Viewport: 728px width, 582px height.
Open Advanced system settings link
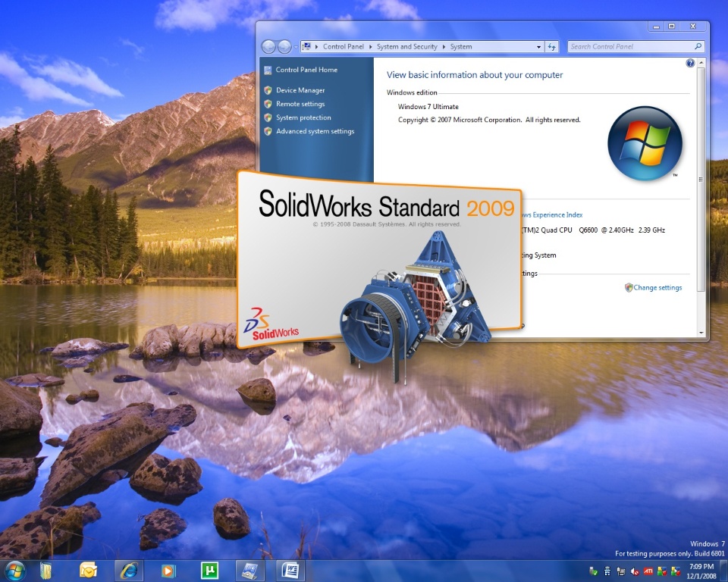pos(315,131)
